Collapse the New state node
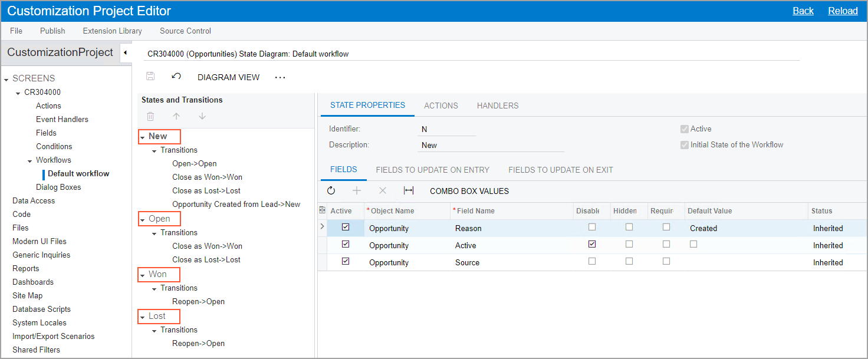This screenshot has height=359, width=868. tap(143, 137)
